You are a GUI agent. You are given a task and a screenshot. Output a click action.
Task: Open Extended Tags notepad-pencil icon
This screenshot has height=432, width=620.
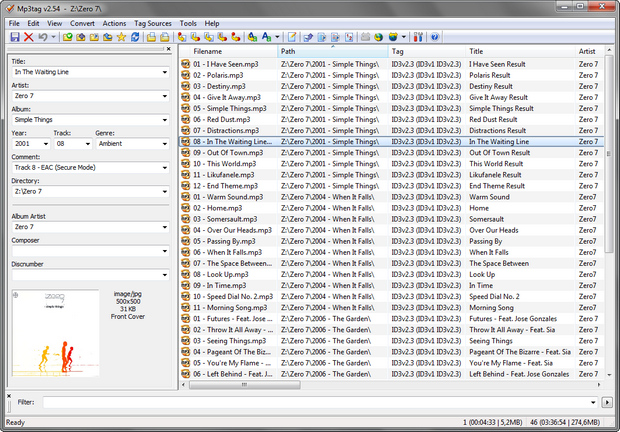pos(292,37)
